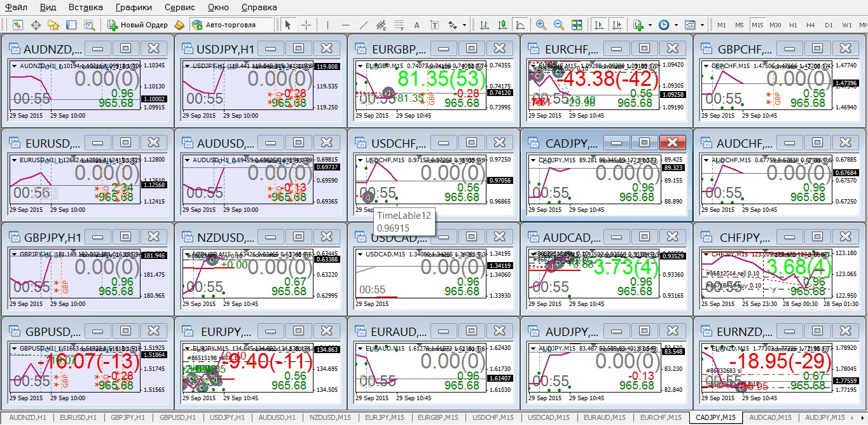Screen dimensions: 868x425
Task: Set timeframe to D1
Action: 829,25
